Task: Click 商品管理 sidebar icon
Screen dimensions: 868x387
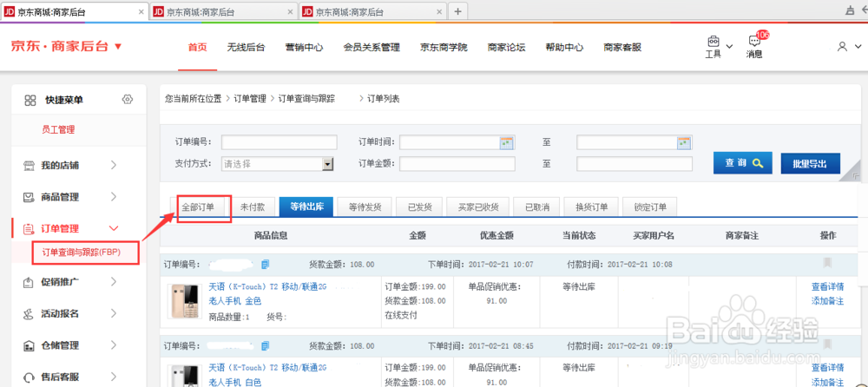Action: click(29, 197)
